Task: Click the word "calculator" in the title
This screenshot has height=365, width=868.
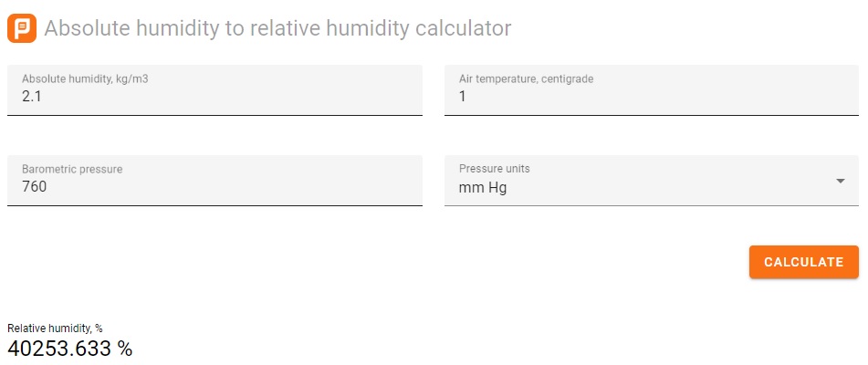Action: coord(461,28)
